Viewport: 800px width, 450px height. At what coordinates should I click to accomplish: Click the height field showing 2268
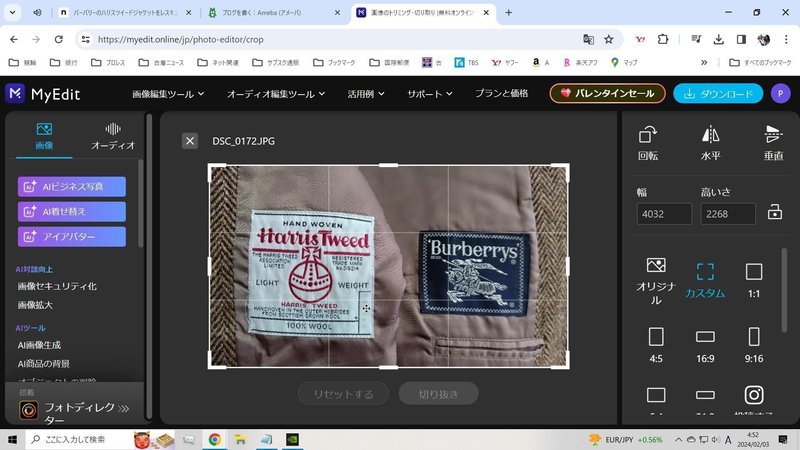tap(728, 214)
